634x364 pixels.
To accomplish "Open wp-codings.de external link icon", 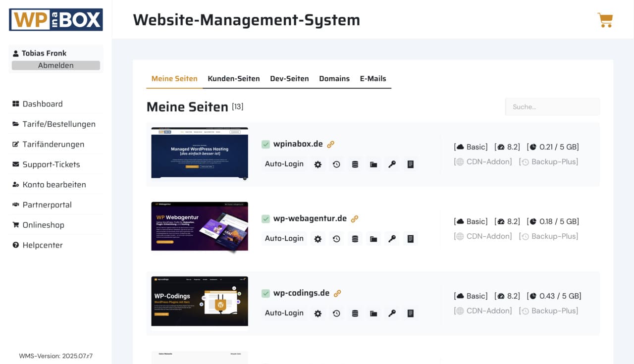I will 337,293.
